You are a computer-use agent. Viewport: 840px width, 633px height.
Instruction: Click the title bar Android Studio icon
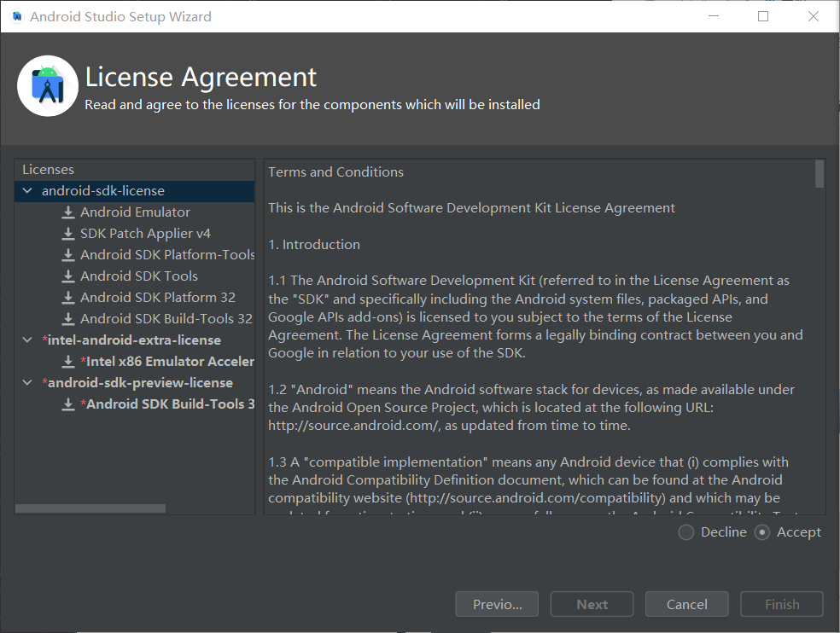(17, 16)
